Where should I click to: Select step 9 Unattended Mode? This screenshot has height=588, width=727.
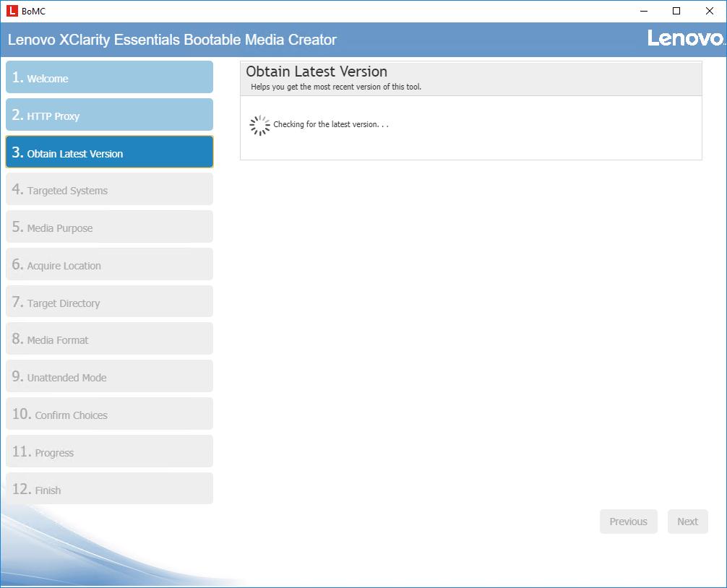109,376
